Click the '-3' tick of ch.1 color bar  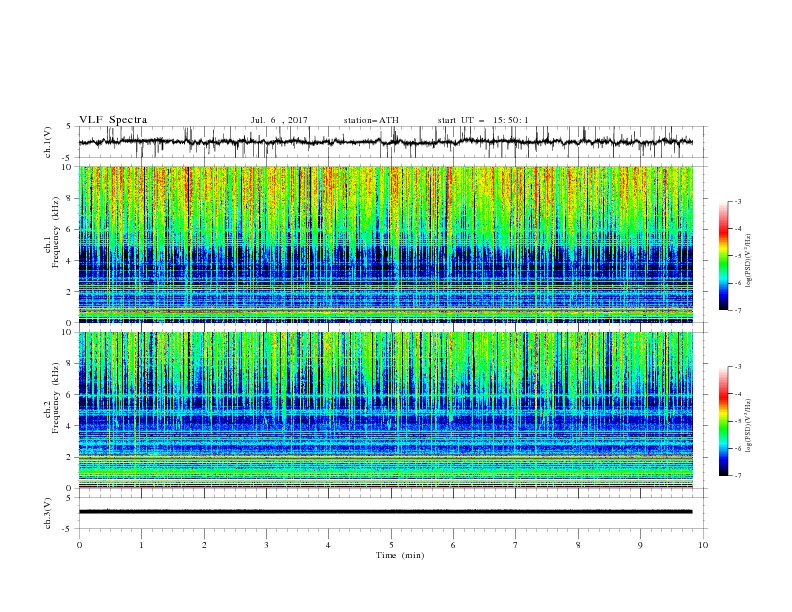coord(738,201)
